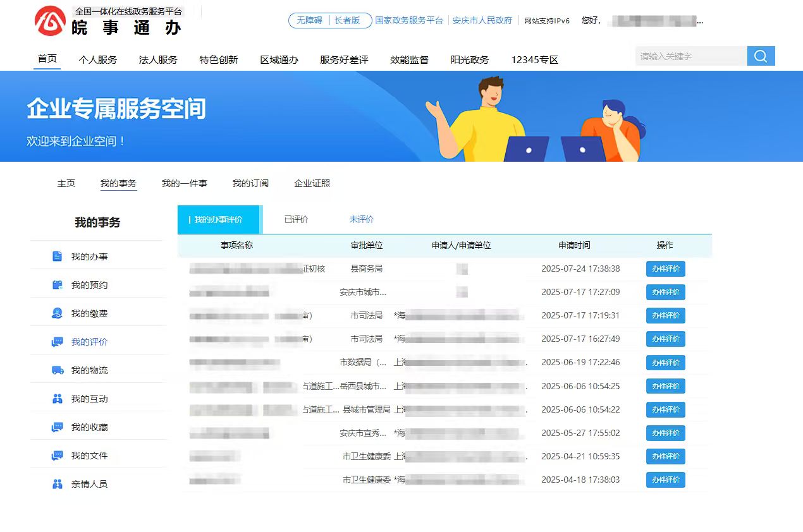Click the 我的物流 truck icon
Image resolution: width=803 pixels, height=532 pixels.
(58, 370)
